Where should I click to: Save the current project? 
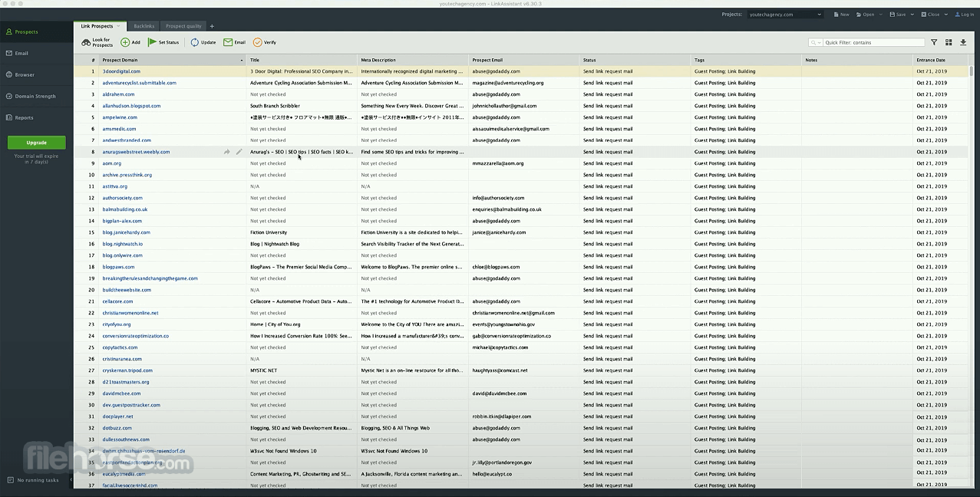[x=897, y=15]
